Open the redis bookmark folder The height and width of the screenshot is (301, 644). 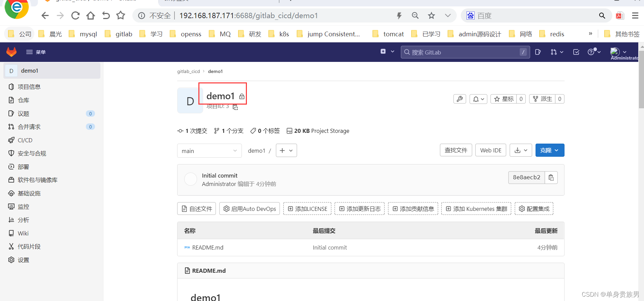(552, 34)
